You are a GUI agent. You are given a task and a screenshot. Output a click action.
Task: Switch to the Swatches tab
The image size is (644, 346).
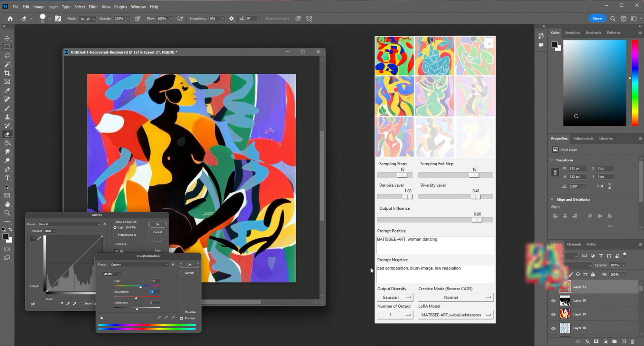tap(572, 32)
